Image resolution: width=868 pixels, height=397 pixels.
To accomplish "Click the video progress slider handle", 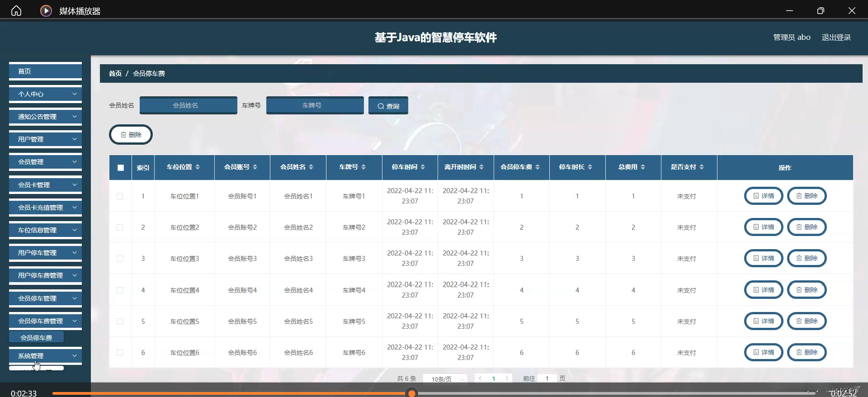I will pyautogui.click(x=412, y=393).
